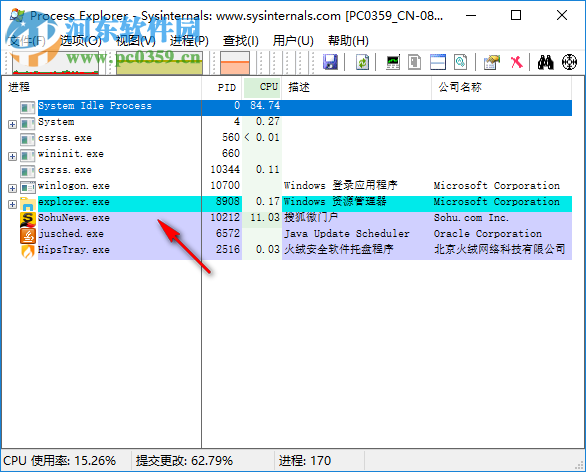Screen dimensions: 586x472
Task: Click PID value 8908
Action: [x=228, y=202]
